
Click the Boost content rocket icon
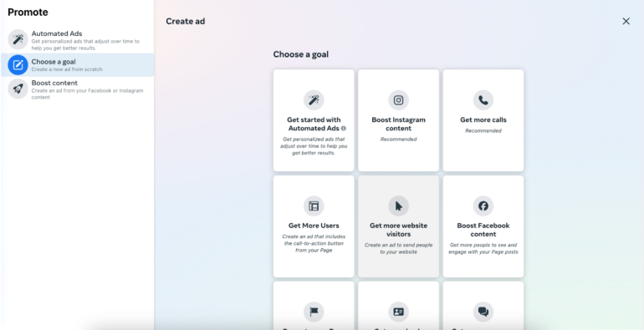click(x=18, y=89)
